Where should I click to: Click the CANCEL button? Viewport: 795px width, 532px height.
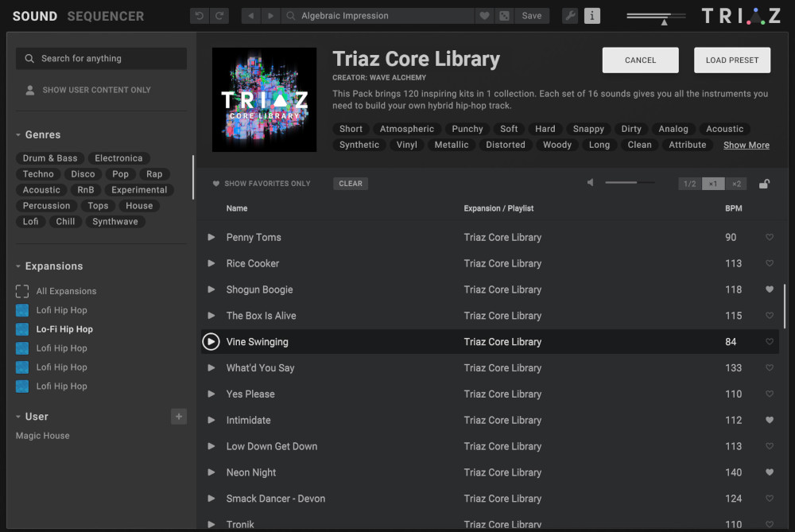click(x=640, y=60)
